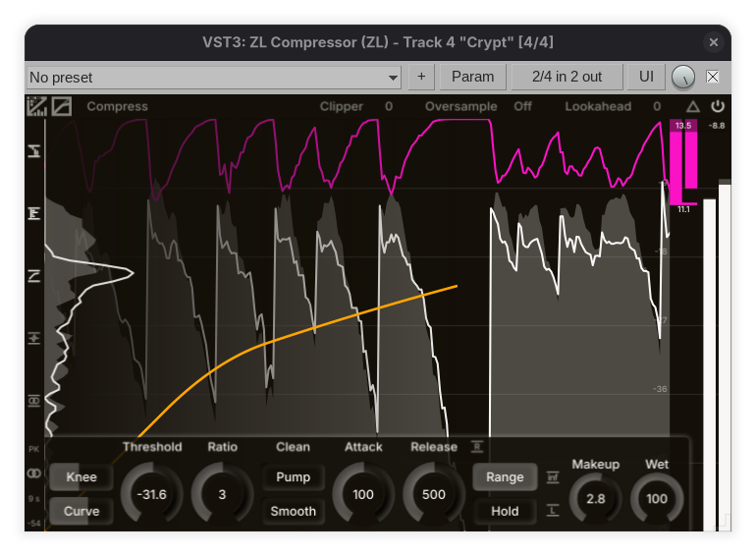This screenshot has width=756, height=556.
Task: Click the small icon right of Range
Action: point(553,477)
